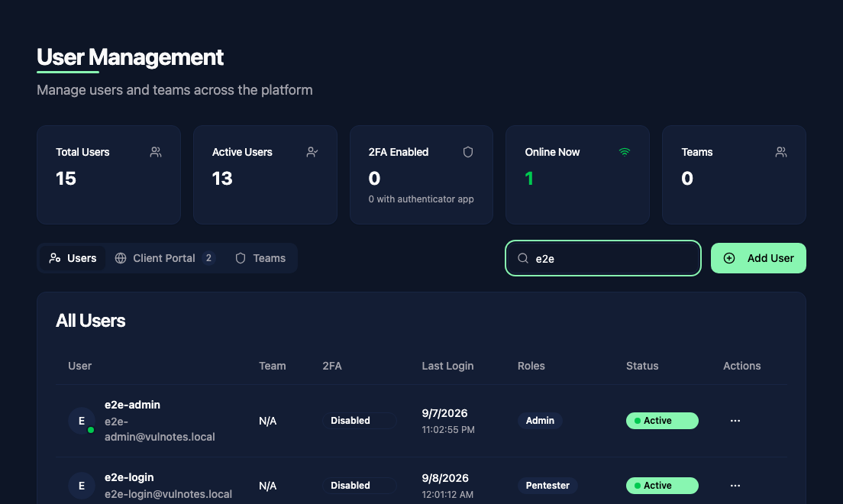
Task: Click the Active Users check-person icon
Action: (312, 152)
